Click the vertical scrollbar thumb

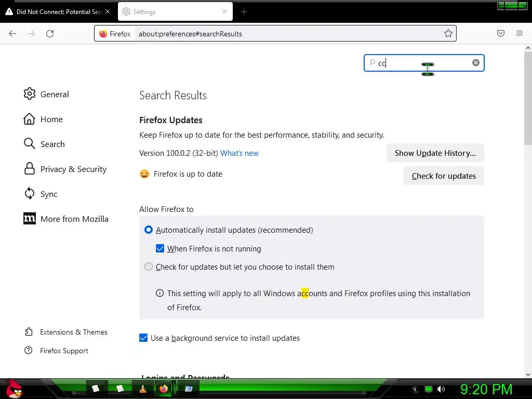pyautogui.click(x=528, y=98)
